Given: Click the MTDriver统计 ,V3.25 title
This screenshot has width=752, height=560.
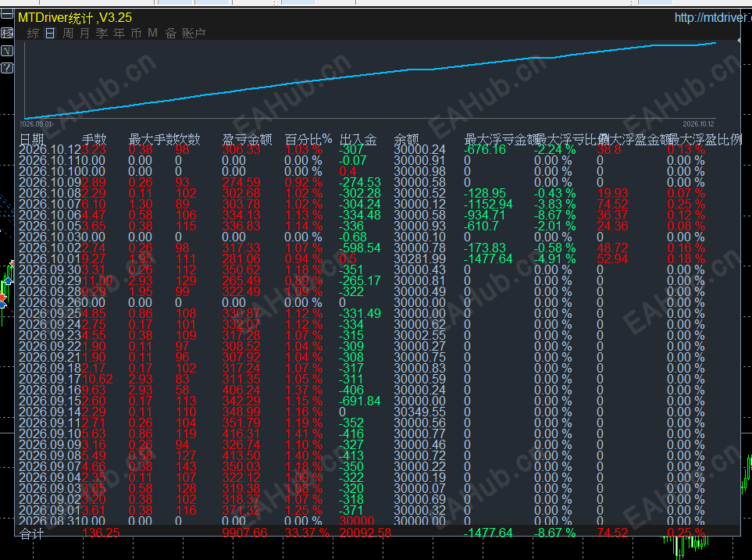Looking at the screenshot, I should pos(75,18).
